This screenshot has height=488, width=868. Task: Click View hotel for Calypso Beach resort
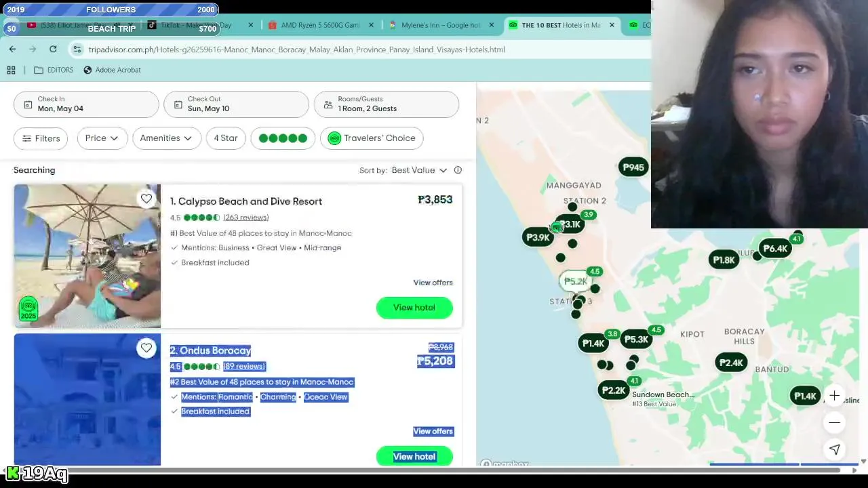point(414,308)
